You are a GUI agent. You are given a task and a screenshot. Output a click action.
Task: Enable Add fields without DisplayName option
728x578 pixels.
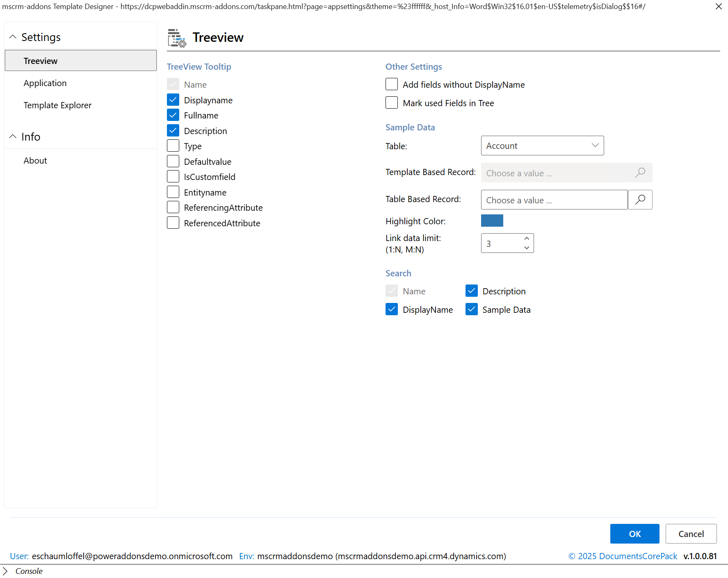[x=392, y=84]
